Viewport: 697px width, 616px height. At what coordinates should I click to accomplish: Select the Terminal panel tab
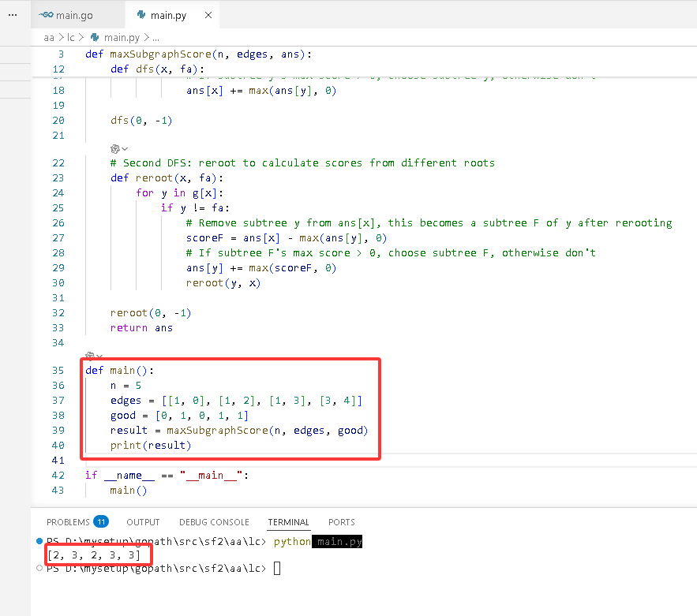coord(288,522)
